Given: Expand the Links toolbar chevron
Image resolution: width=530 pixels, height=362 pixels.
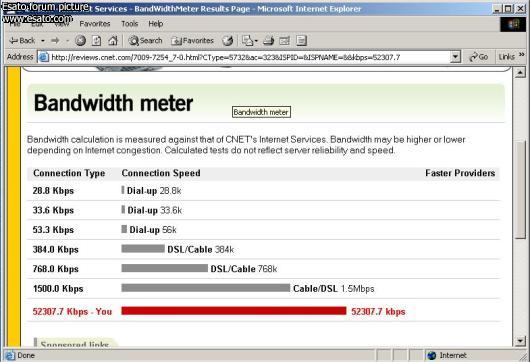Looking at the screenshot, I should (x=522, y=54).
